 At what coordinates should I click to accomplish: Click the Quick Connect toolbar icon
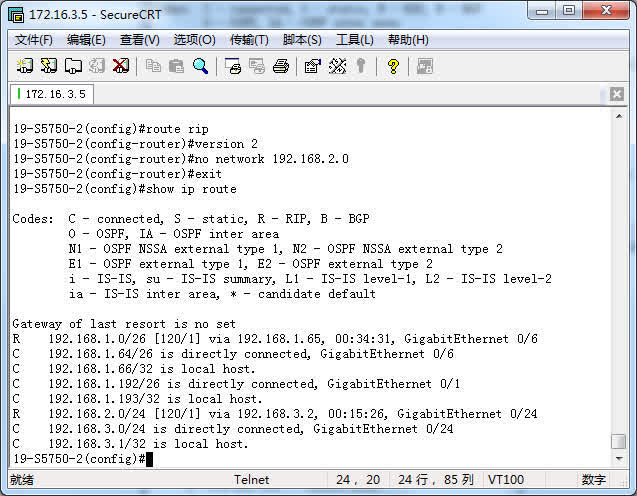48,66
